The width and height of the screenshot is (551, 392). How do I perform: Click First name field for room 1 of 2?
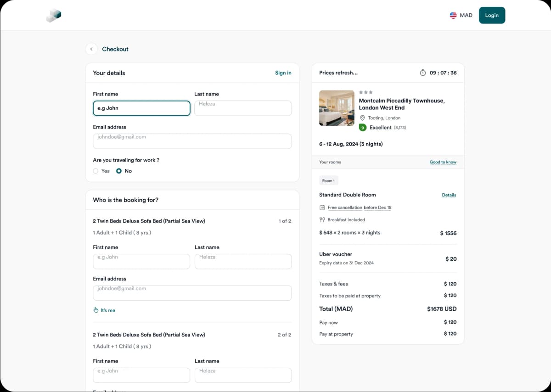pos(141,262)
